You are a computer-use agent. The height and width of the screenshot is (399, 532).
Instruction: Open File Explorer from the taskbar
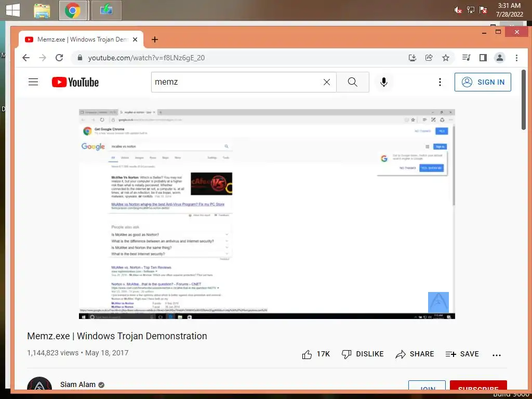[x=42, y=10]
